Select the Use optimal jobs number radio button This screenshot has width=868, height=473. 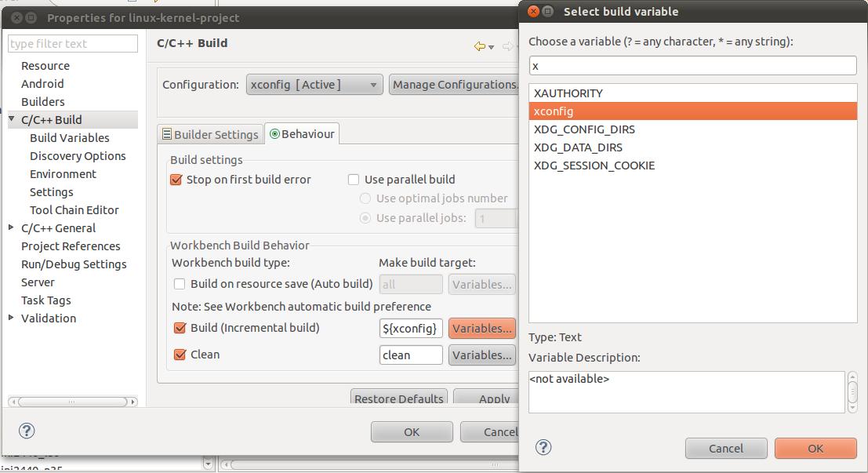(364, 198)
